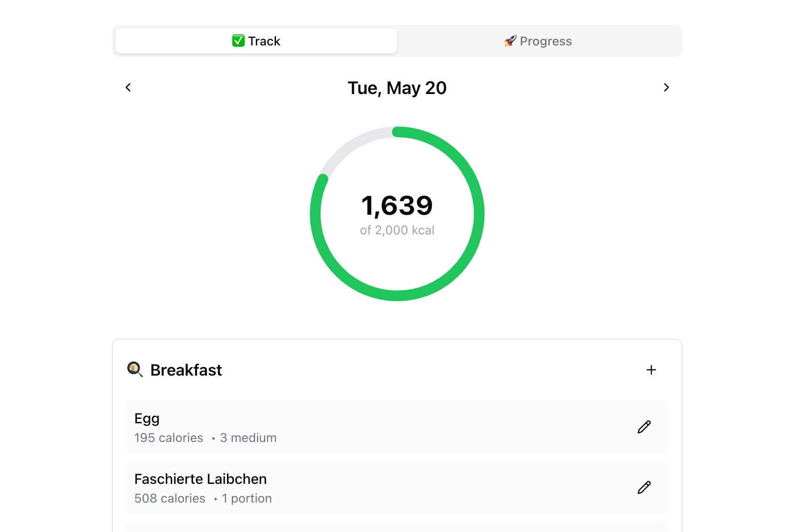Click the '195 calories' label
Screen dimensions: 790x532
[169, 438]
